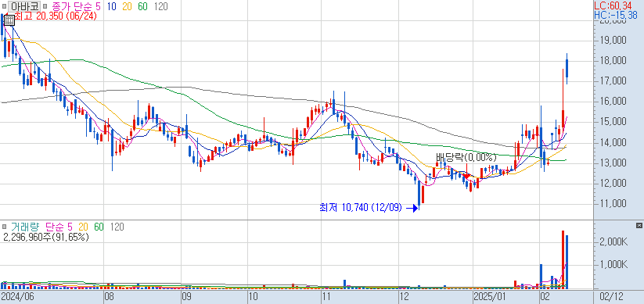Click the latest blue volume bar
This screenshot has width=644, height=304.
567,262
